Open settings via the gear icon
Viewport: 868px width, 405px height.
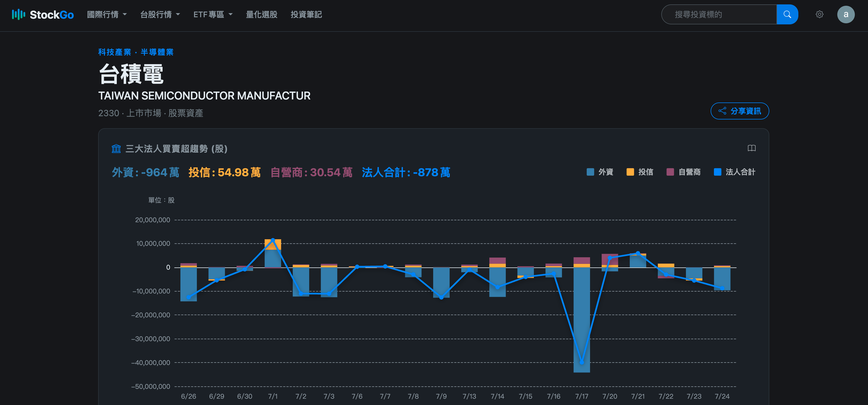[x=819, y=15]
